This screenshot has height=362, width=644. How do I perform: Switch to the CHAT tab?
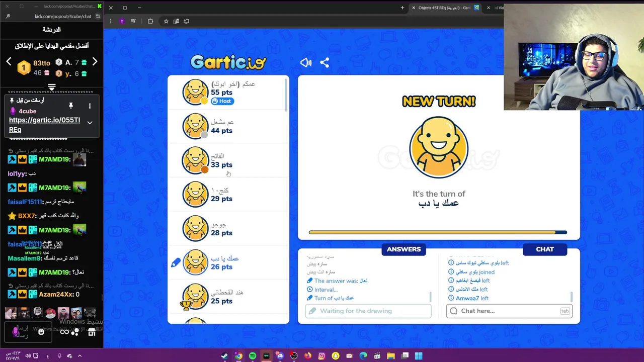545,249
